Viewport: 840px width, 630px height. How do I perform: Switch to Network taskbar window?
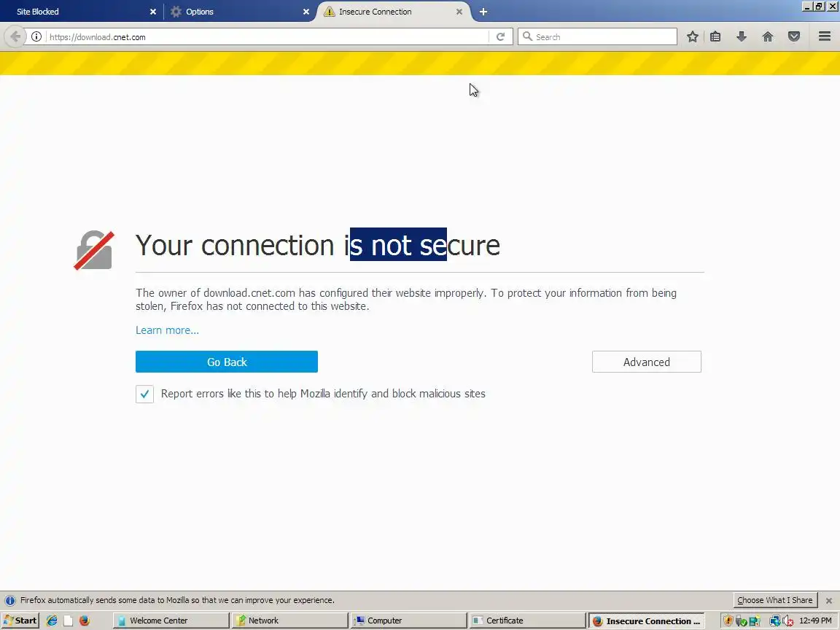pyautogui.click(x=289, y=621)
